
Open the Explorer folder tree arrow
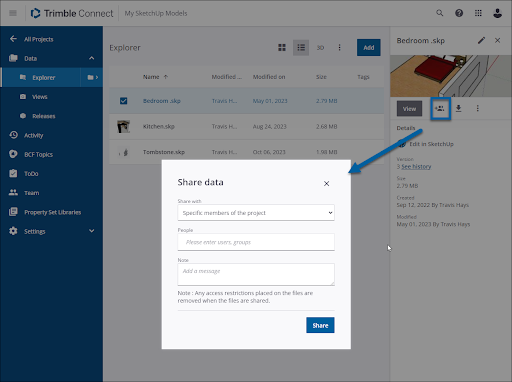[92, 77]
